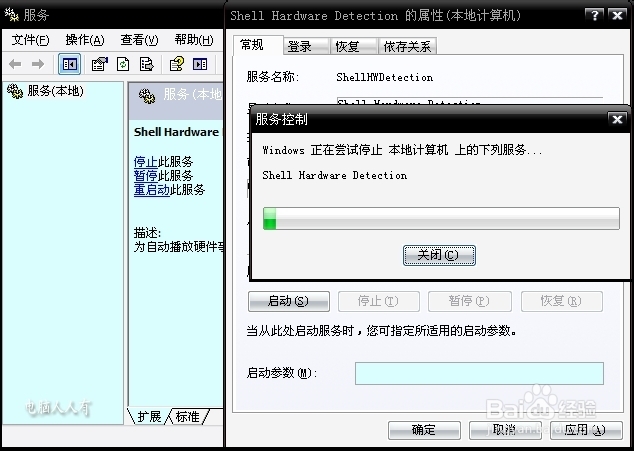Click the 恢复(R) button

[x=562, y=301]
